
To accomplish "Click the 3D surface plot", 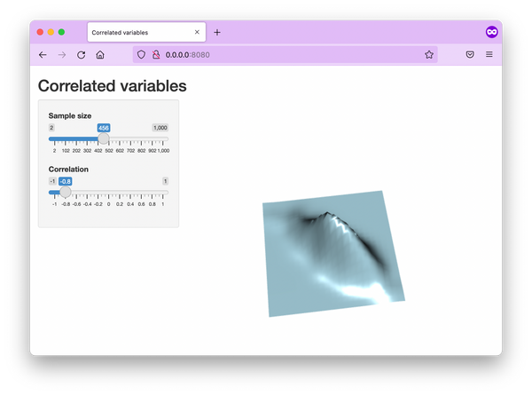I will click(334, 254).
